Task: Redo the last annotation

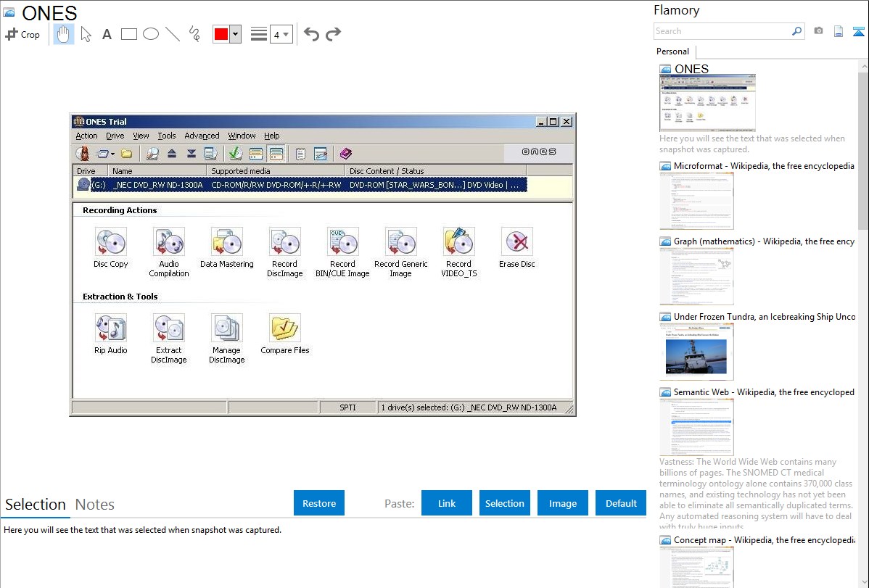Action: coord(333,34)
